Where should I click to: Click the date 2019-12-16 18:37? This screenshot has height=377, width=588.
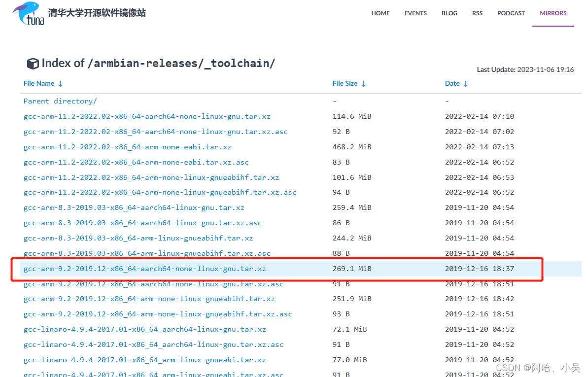coord(479,269)
